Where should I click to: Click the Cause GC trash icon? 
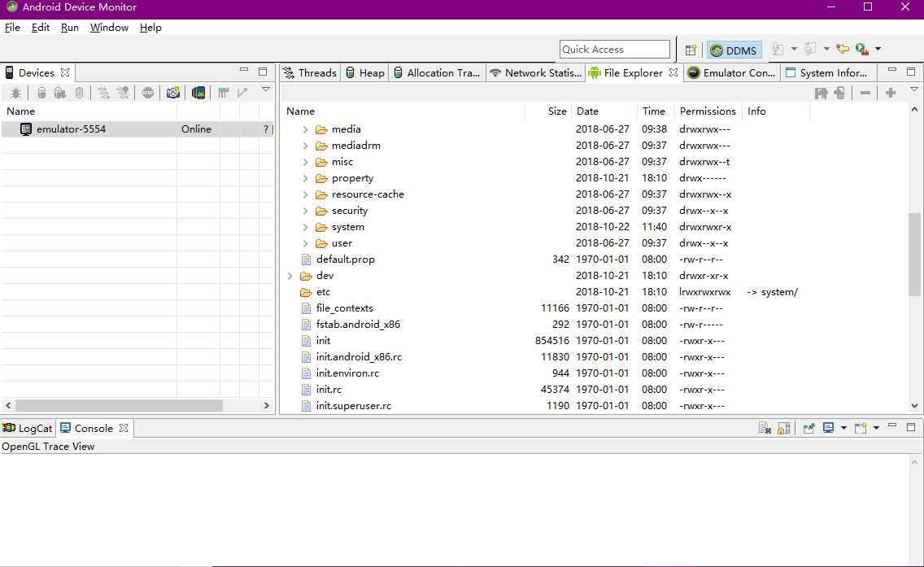pyautogui.click(x=79, y=93)
